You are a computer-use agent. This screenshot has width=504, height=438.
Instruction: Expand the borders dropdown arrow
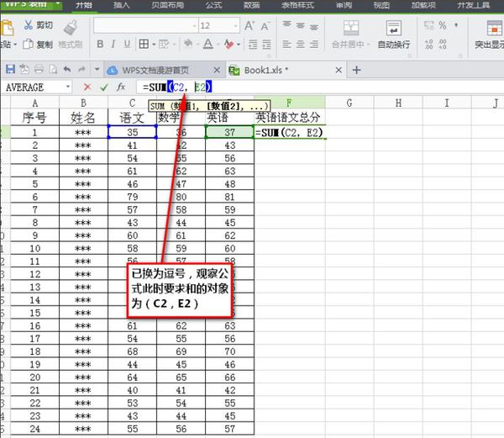154,45
